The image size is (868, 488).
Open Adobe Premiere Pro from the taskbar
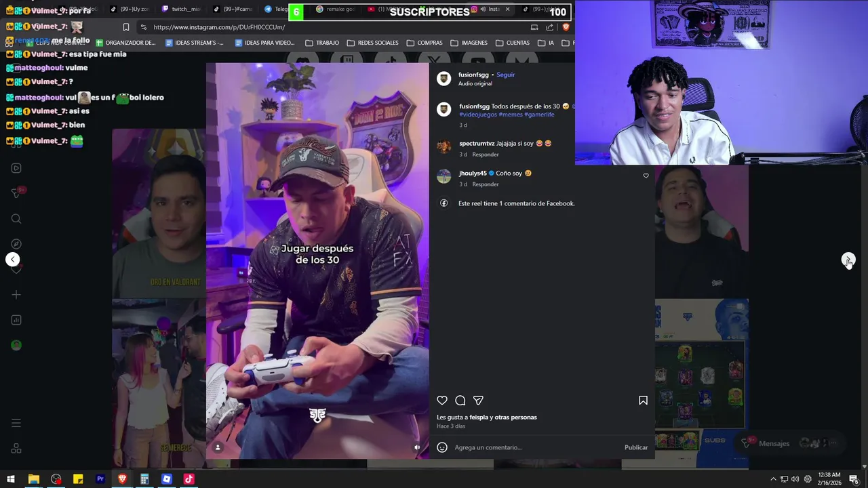[100, 479]
